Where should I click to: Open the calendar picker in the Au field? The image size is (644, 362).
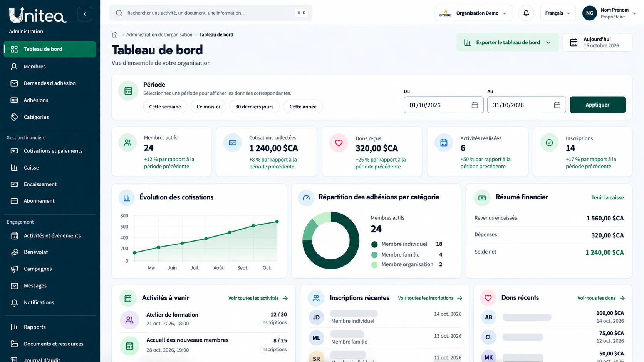(557, 105)
